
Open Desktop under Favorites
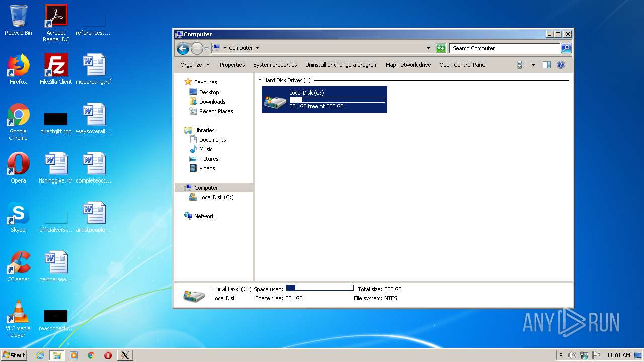pos(209,92)
